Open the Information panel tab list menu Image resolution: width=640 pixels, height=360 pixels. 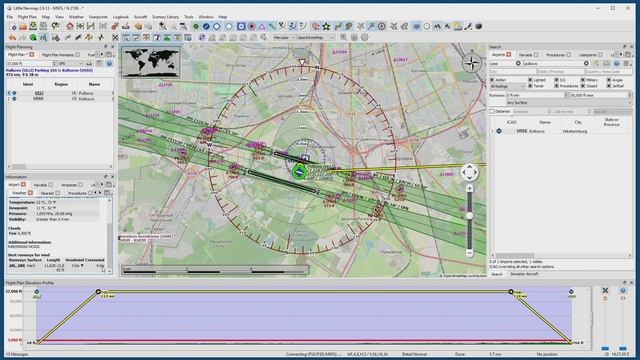coord(109,184)
